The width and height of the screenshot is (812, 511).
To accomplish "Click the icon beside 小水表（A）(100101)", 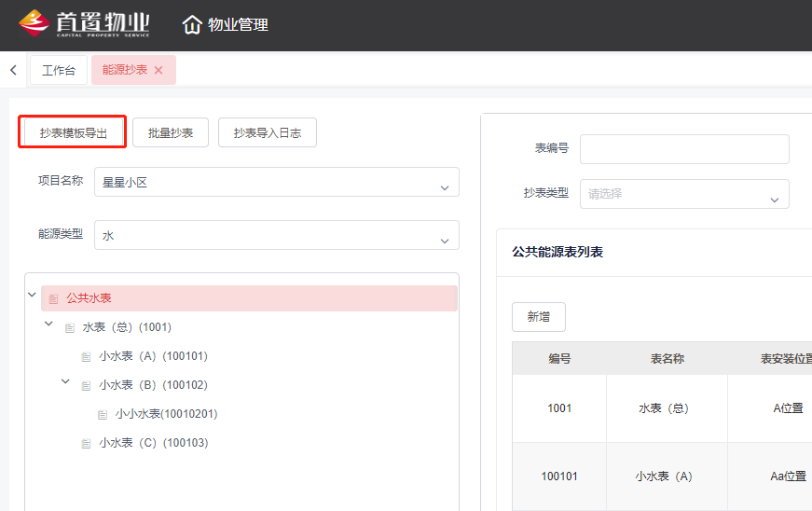I will tap(87, 357).
